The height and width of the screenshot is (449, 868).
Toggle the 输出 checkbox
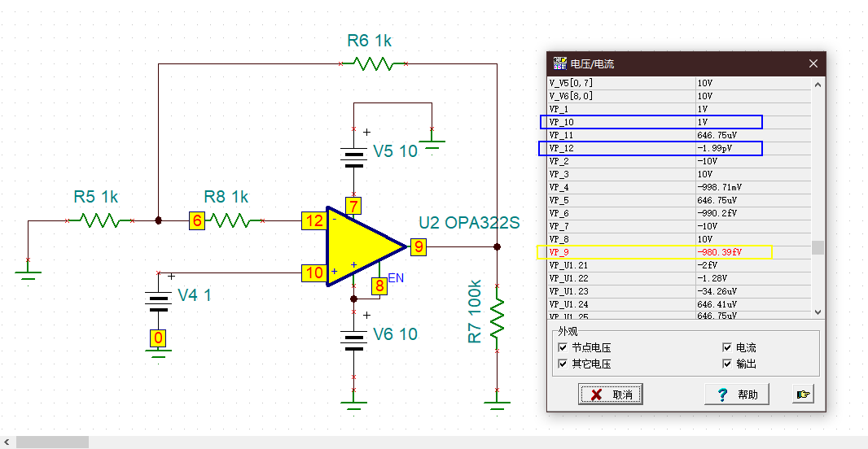coord(727,364)
